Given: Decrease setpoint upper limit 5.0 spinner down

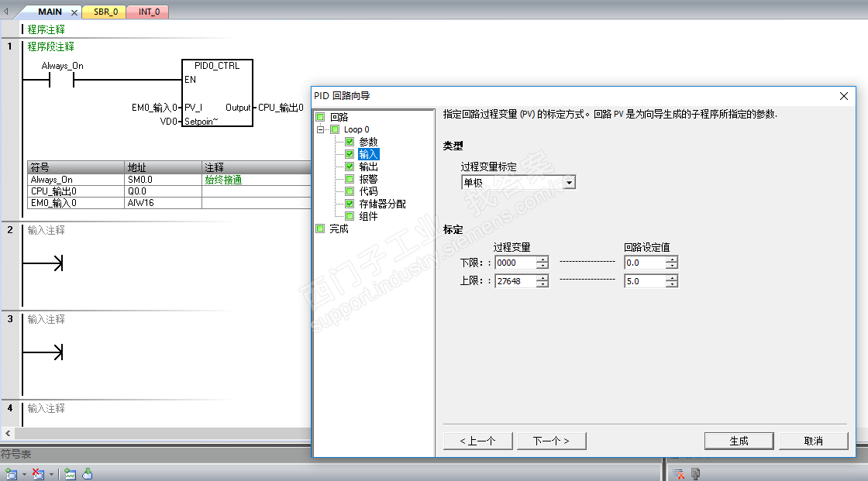Looking at the screenshot, I should tap(672, 284).
